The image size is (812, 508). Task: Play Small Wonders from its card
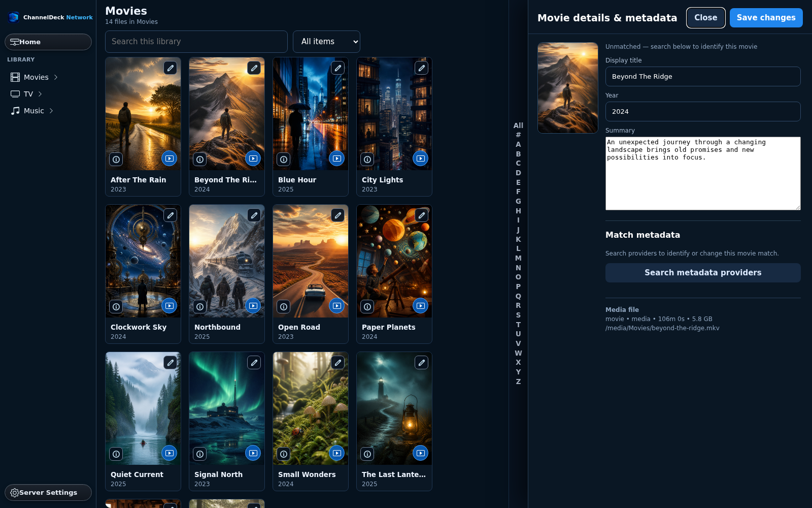(337, 453)
